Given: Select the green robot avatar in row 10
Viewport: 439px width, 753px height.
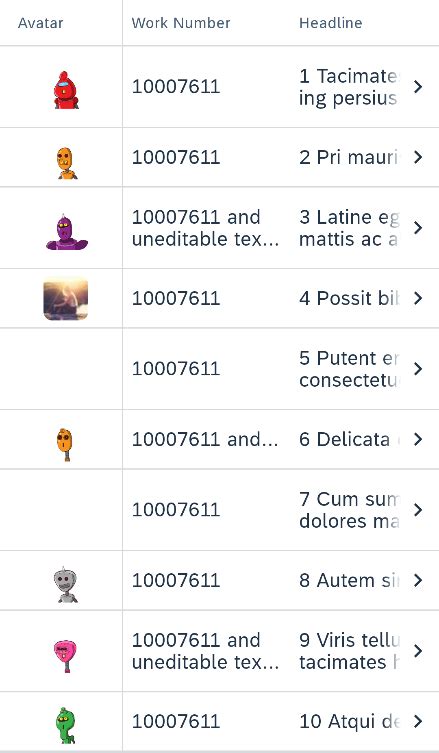Looking at the screenshot, I should (x=66, y=725).
